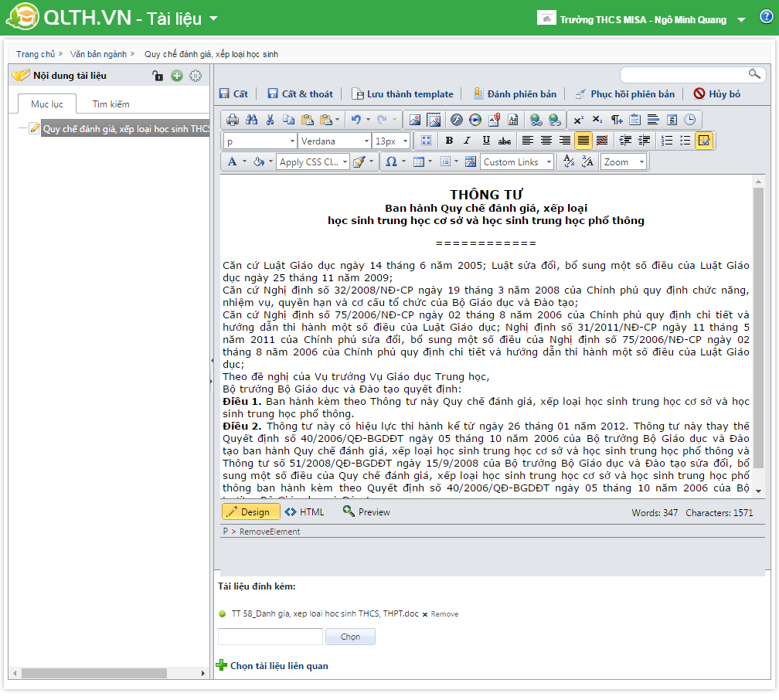Open Find and Replace binoculars icon
Image resolution: width=779 pixels, height=700 pixels.
pyautogui.click(x=251, y=120)
